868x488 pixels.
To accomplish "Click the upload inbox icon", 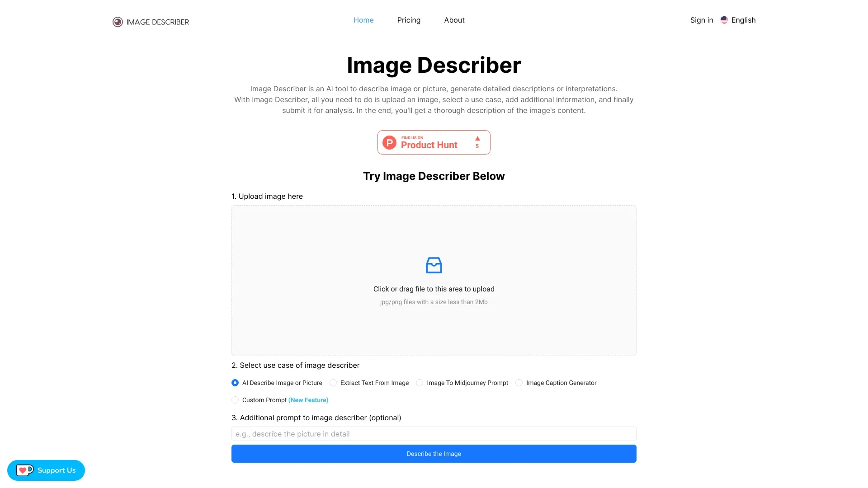I will pyautogui.click(x=434, y=264).
